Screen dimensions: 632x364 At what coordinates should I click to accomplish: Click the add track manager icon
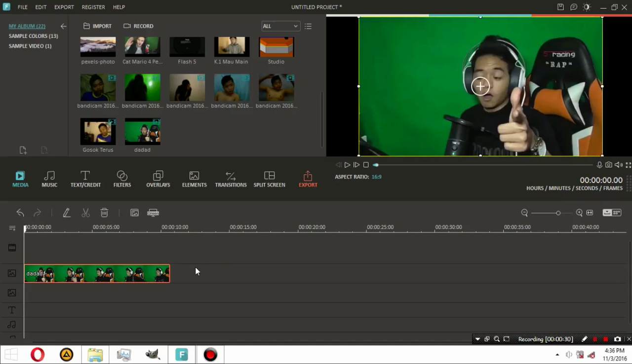click(12, 228)
